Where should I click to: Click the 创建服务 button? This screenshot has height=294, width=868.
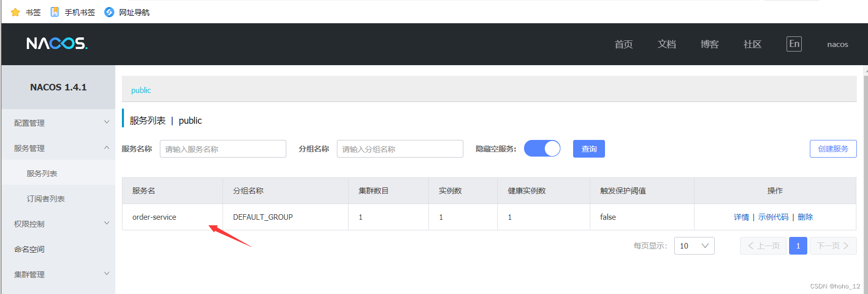pyautogui.click(x=833, y=149)
